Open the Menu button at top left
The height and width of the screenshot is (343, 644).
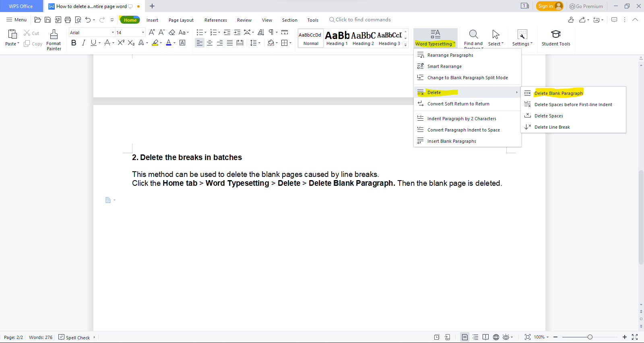tap(17, 20)
